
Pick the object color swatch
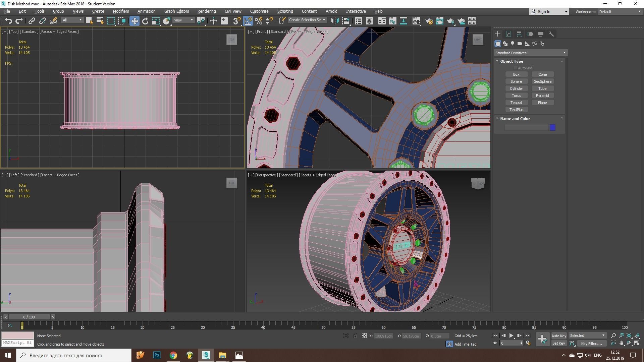tap(552, 127)
